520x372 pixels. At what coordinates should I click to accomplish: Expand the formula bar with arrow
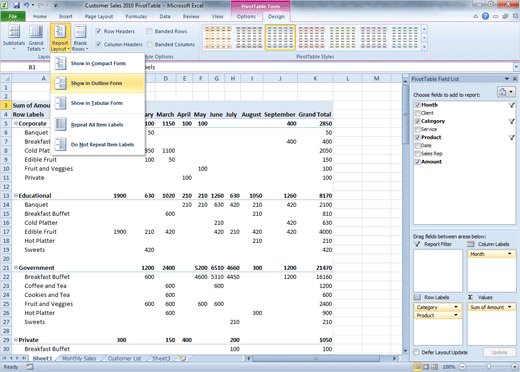516,67
